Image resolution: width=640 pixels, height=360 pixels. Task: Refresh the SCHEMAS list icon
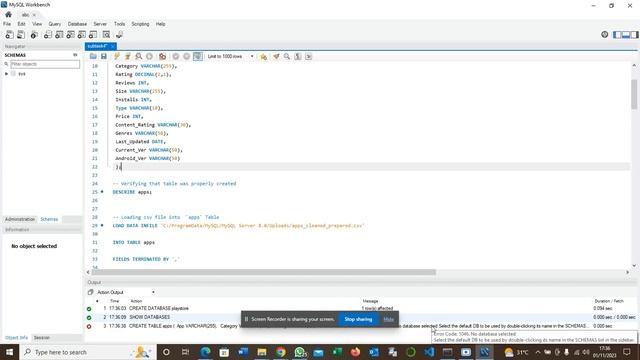75,55
